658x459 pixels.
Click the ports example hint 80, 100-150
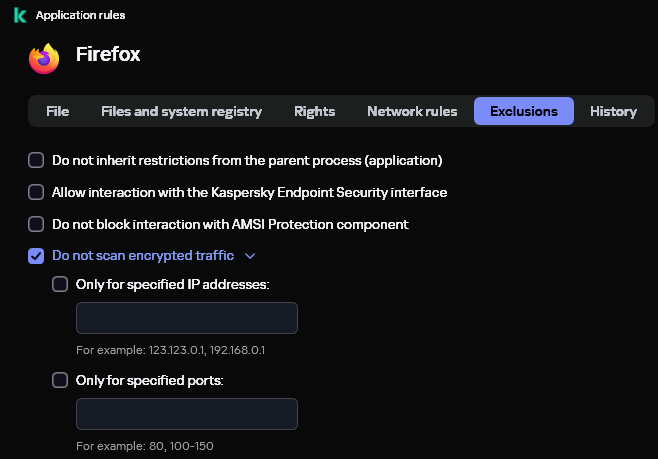[145, 446]
